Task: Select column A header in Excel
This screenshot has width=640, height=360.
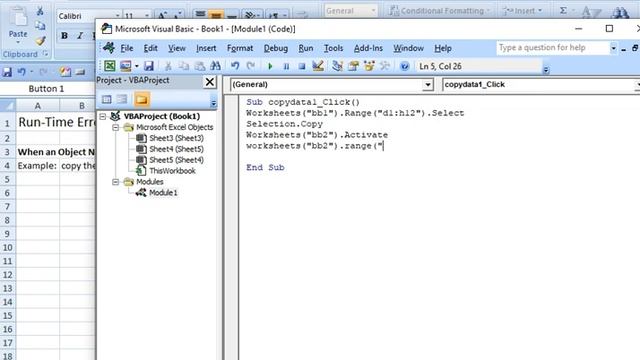Action: 38,106
